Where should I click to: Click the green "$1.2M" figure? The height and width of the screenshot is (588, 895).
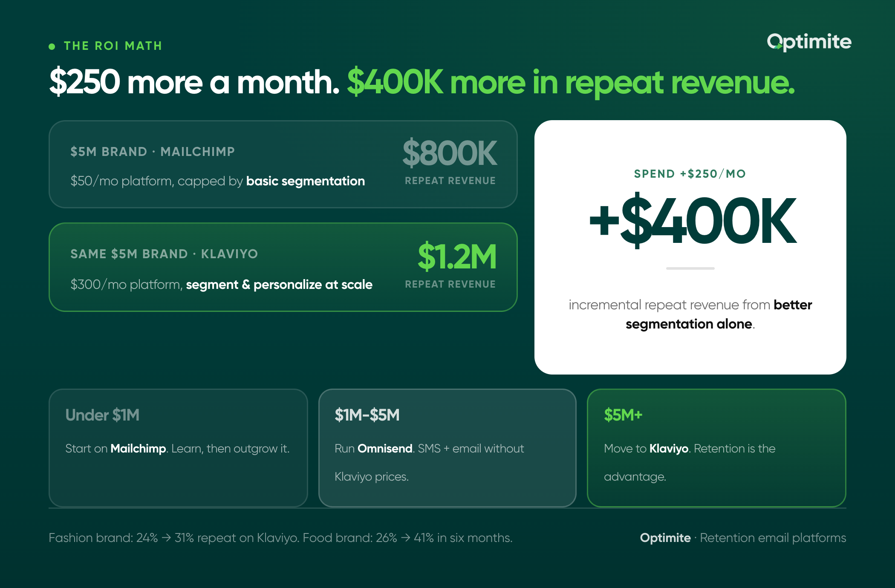click(x=457, y=257)
